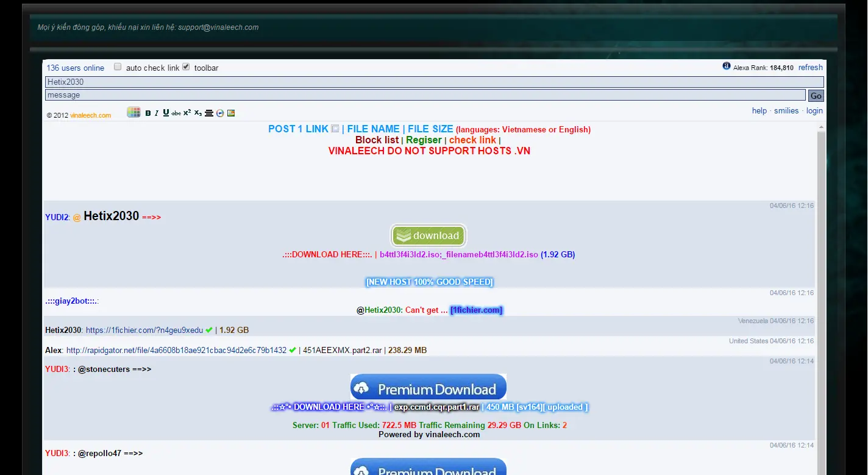Toggle italic formatting in the toolbar
The height and width of the screenshot is (475, 868).
(x=157, y=113)
